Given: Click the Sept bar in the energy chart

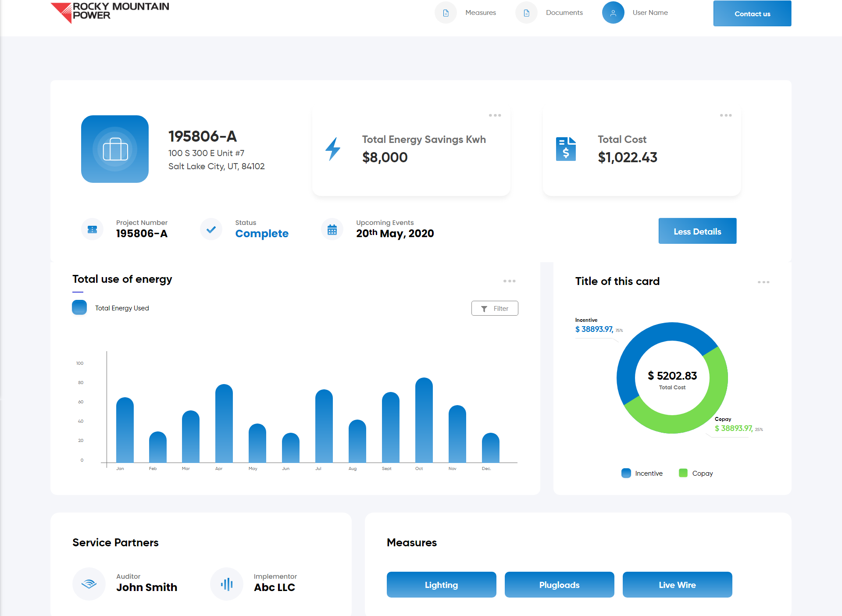Looking at the screenshot, I should coord(391,427).
